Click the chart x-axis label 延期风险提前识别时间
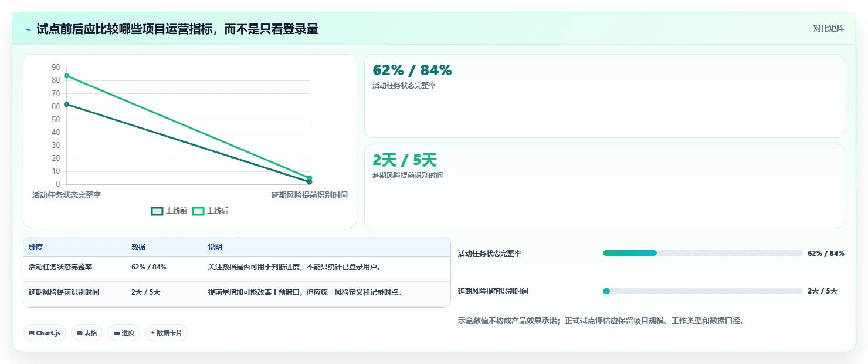 coord(310,195)
